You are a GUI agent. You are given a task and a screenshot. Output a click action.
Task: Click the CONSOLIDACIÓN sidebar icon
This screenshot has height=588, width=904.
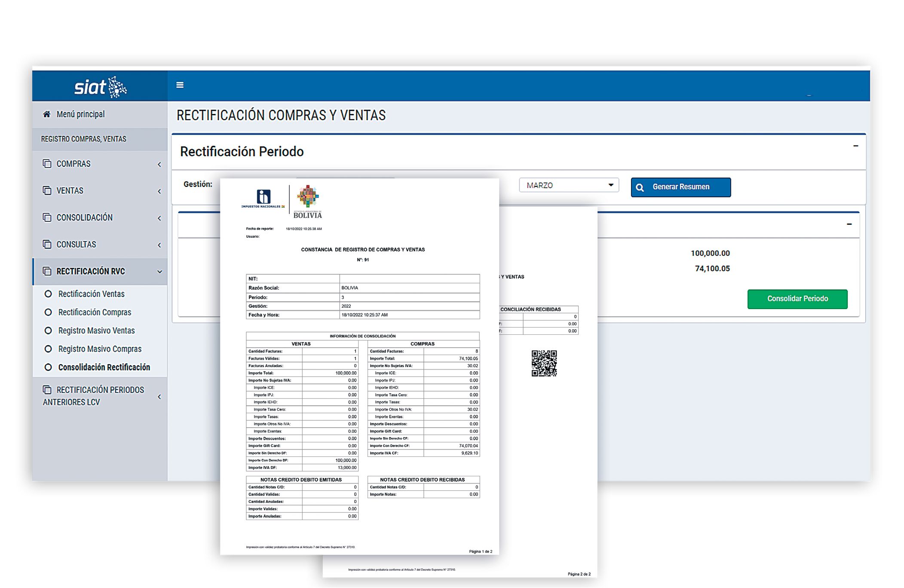click(47, 217)
